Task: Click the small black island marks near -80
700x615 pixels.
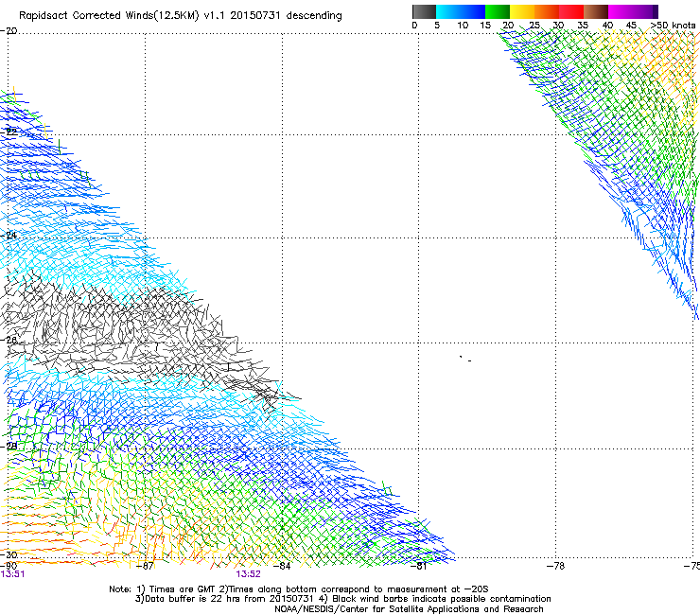Action: (x=465, y=359)
